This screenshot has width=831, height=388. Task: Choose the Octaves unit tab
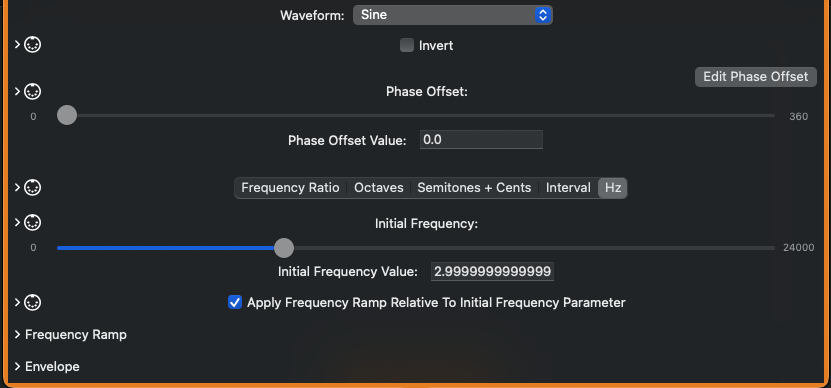tap(379, 188)
